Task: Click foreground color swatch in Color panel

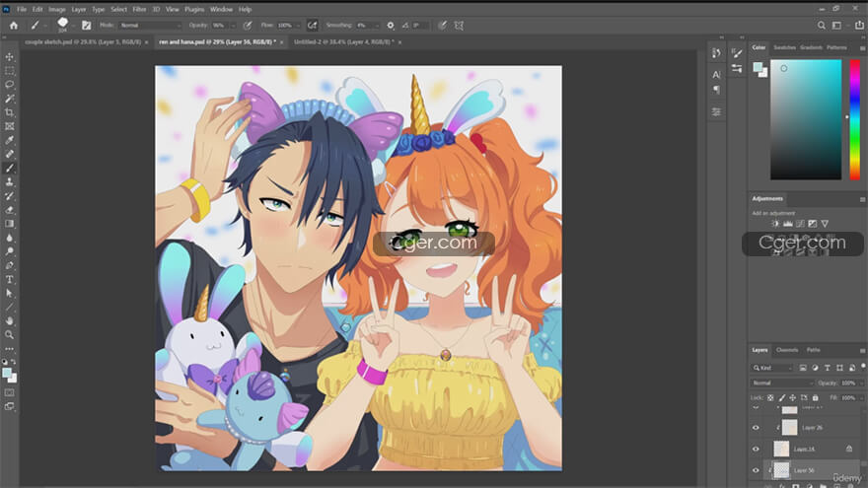Action: pyautogui.click(x=758, y=67)
